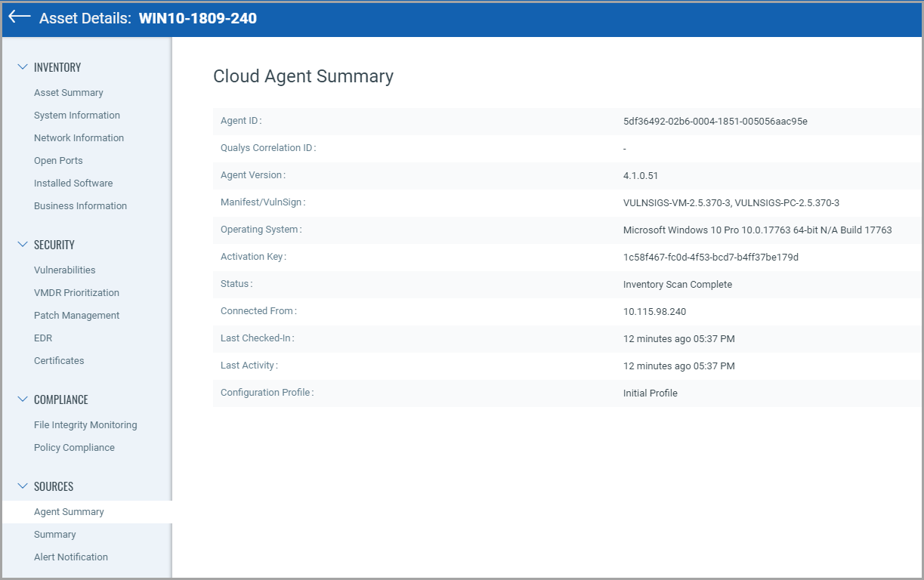
Task: Collapse the INVENTORY section chevron
Action: pos(23,67)
